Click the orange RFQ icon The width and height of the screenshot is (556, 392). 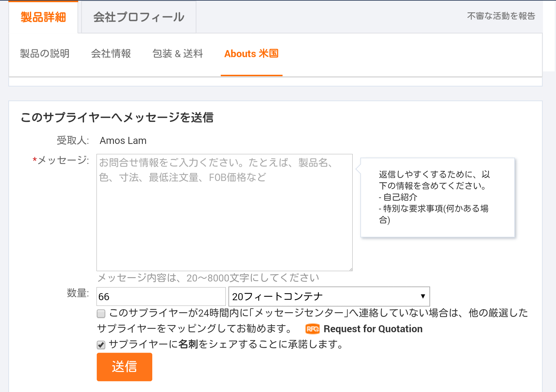(x=313, y=329)
